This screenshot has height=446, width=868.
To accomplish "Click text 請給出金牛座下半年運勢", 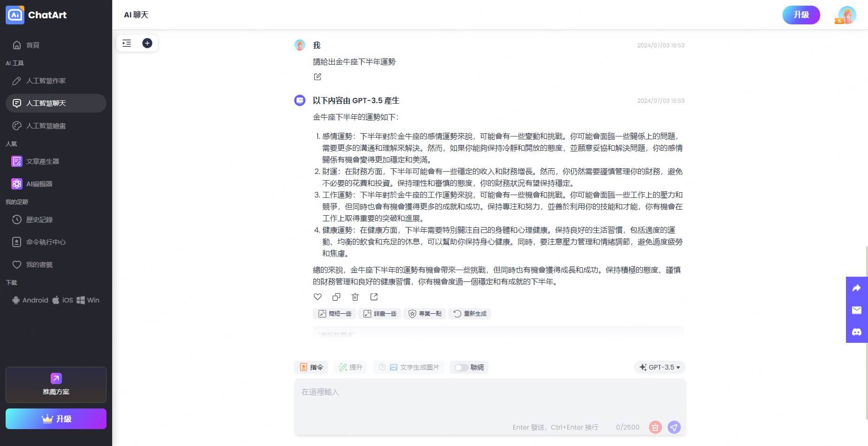I will [x=354, y=62].
